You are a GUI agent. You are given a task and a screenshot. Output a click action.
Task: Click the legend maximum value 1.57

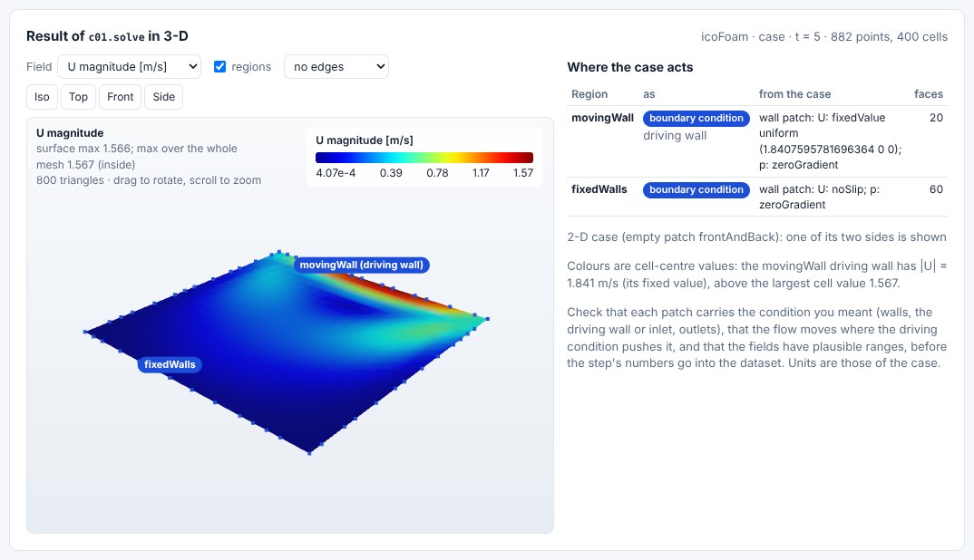point(523,172)
